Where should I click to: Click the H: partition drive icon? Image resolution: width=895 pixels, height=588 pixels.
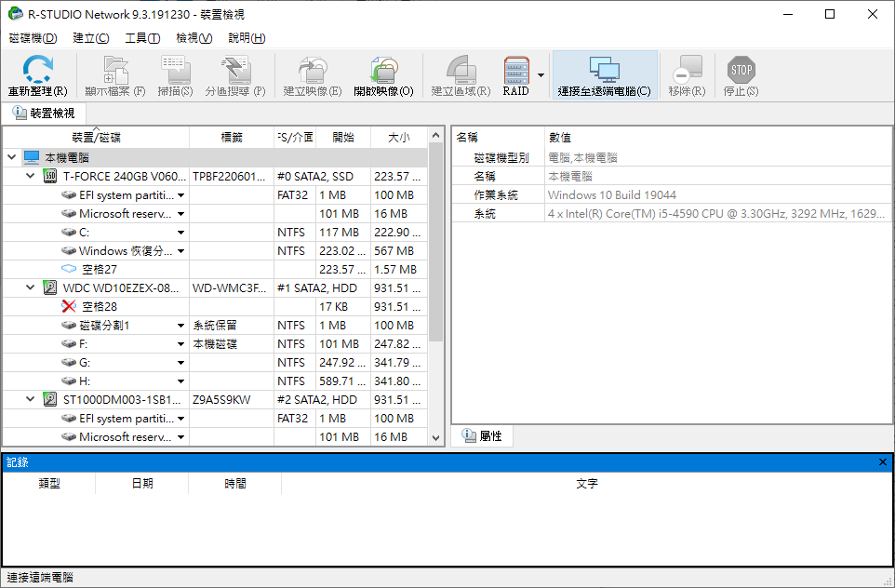click(x=69, y=381)
